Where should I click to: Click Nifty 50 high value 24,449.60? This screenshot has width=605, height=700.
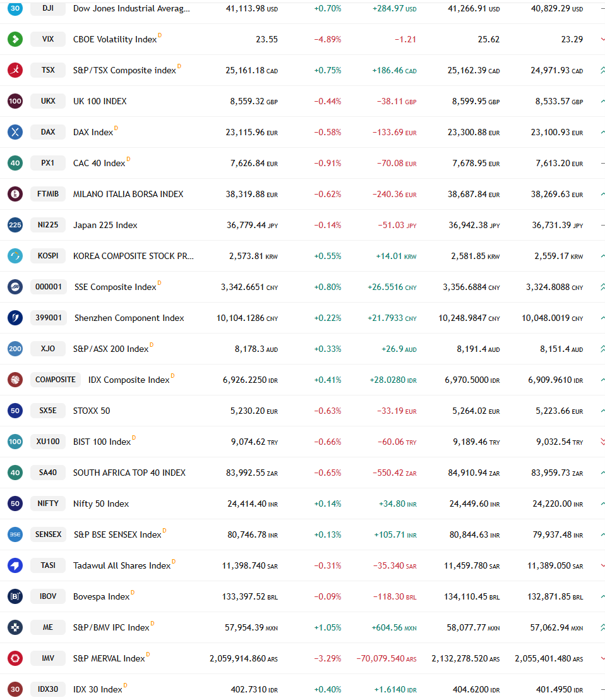coord(475,504)
